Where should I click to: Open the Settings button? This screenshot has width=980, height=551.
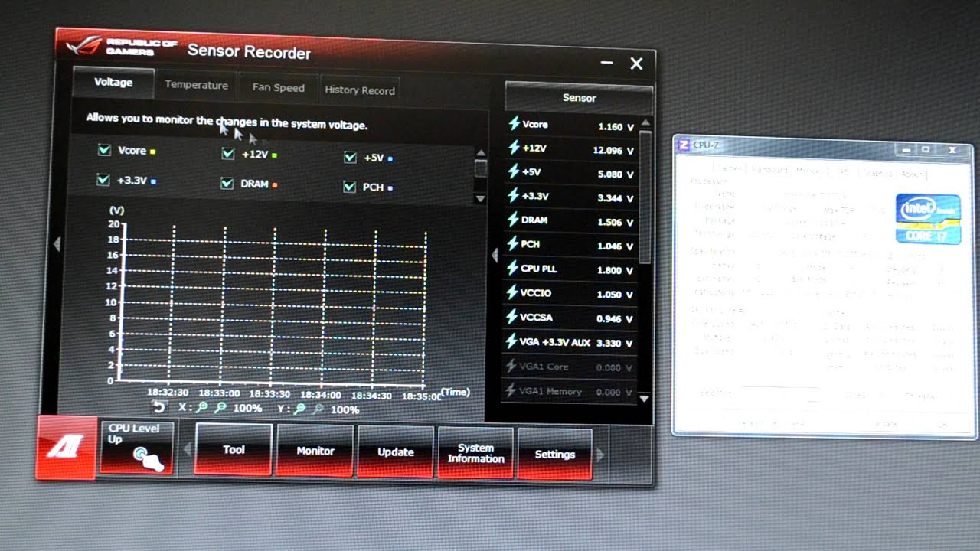pyautogui.click(x=555, y=454)
